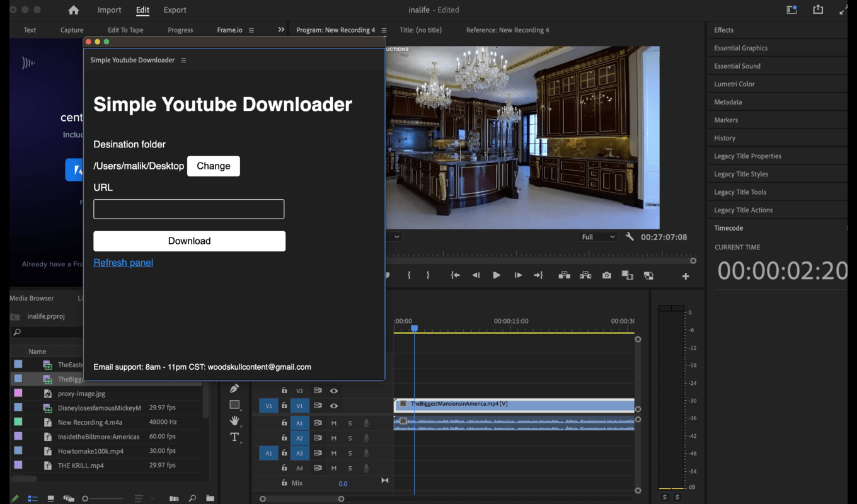Play the program monitor
This screenshot has height=504, width=857.
[x=497, y=275]
